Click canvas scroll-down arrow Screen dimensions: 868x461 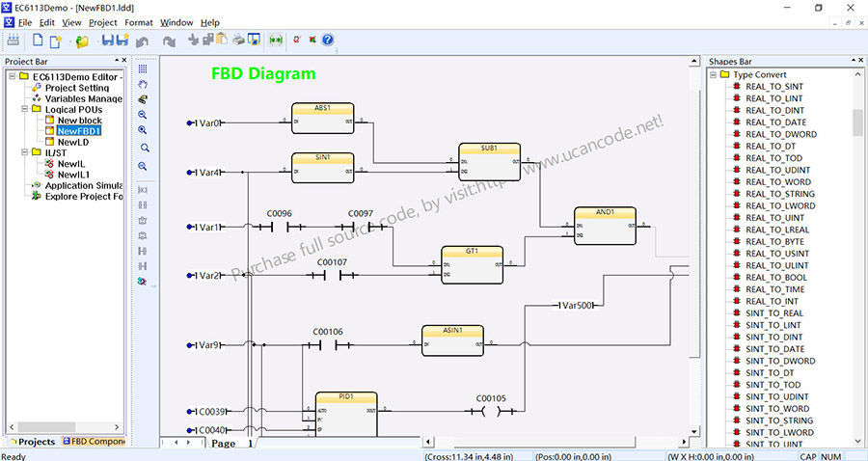point(694,432)
